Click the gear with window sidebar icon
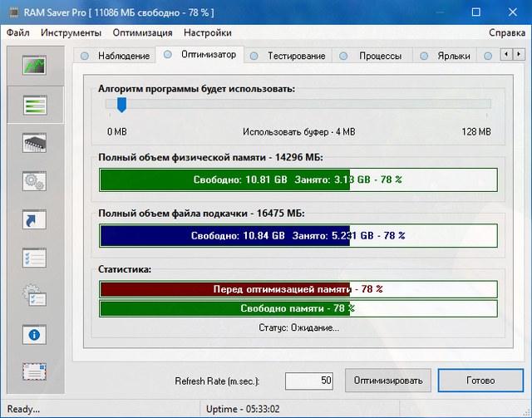 (x=35, y=296)
